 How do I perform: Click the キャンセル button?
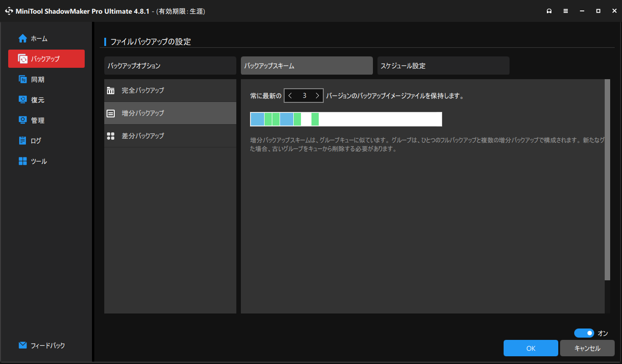[x=587, y=348]
